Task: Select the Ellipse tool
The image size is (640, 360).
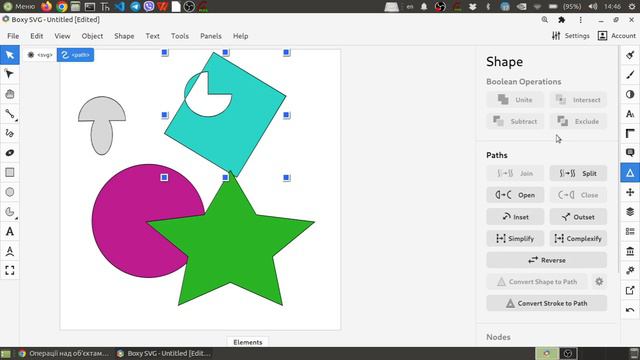Action: pos(10,192)
